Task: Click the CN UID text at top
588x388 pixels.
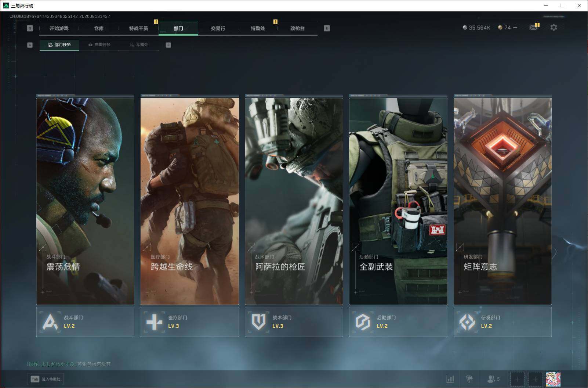Action: tap(60, 16)
